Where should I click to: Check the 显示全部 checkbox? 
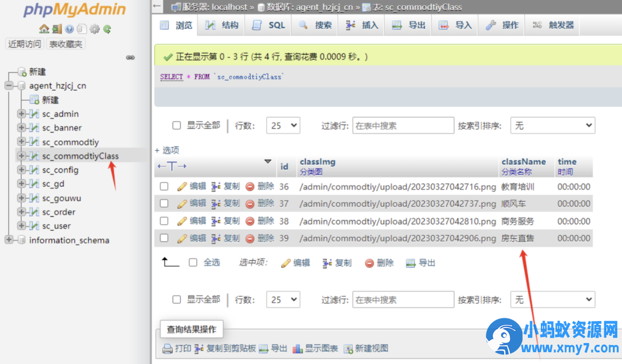(176, 125)
